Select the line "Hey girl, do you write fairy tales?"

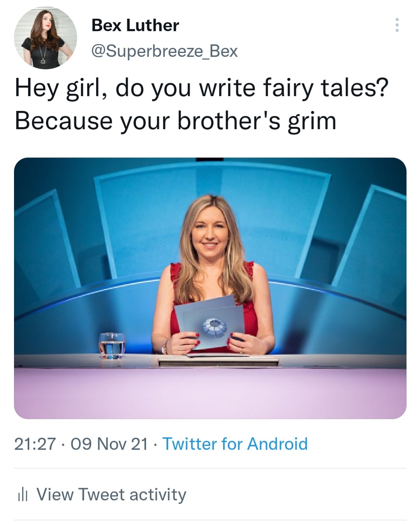[x=201, y=88]
